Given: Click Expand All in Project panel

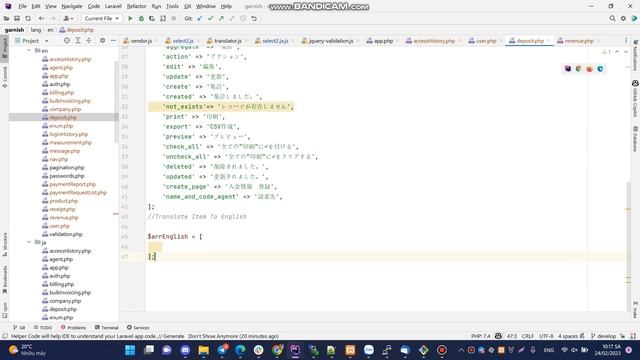Looking at the screenshot, I should (x=78, y=40).
